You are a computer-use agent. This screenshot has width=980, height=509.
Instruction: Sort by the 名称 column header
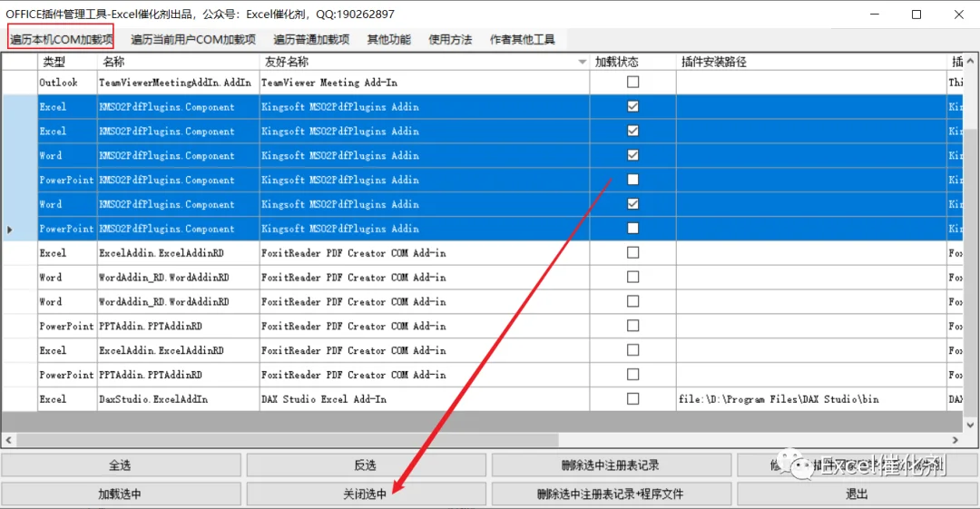[179, 62]
